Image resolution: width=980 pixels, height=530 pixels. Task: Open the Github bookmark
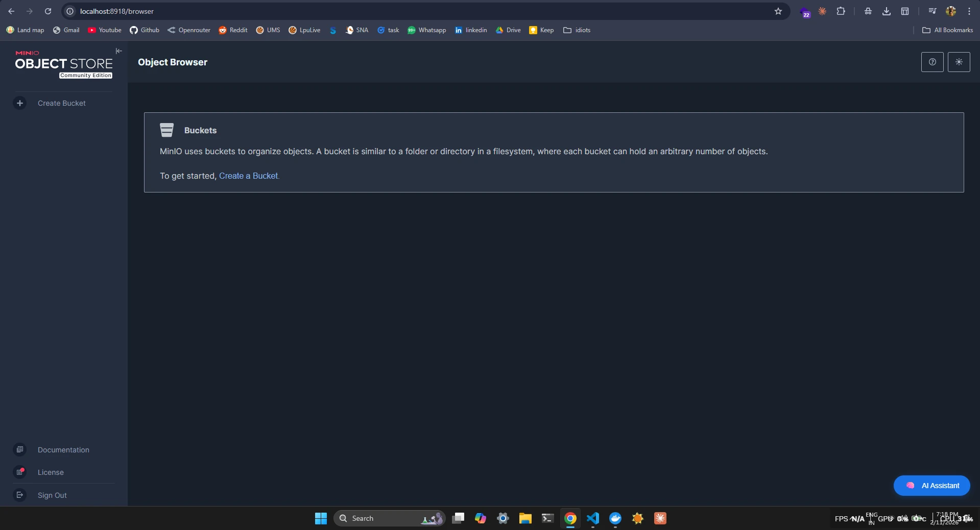pyautogui.click(x=145, y=30)
